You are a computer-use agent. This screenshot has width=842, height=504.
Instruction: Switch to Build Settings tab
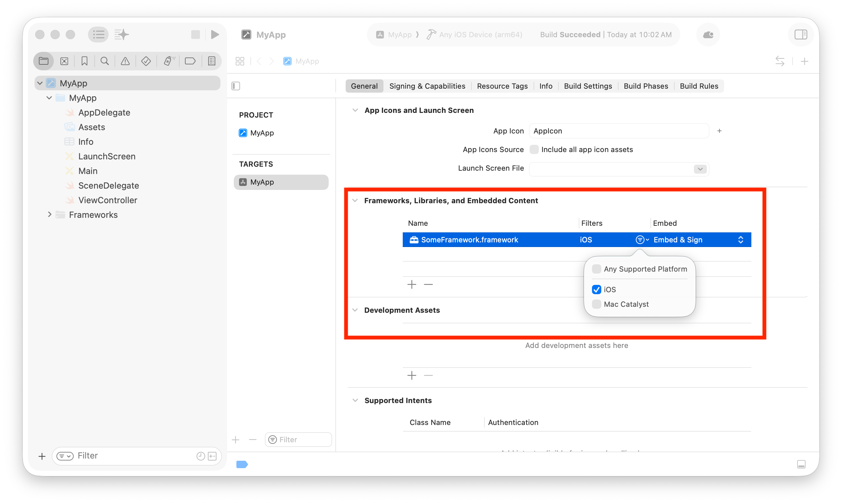[588, 86]
